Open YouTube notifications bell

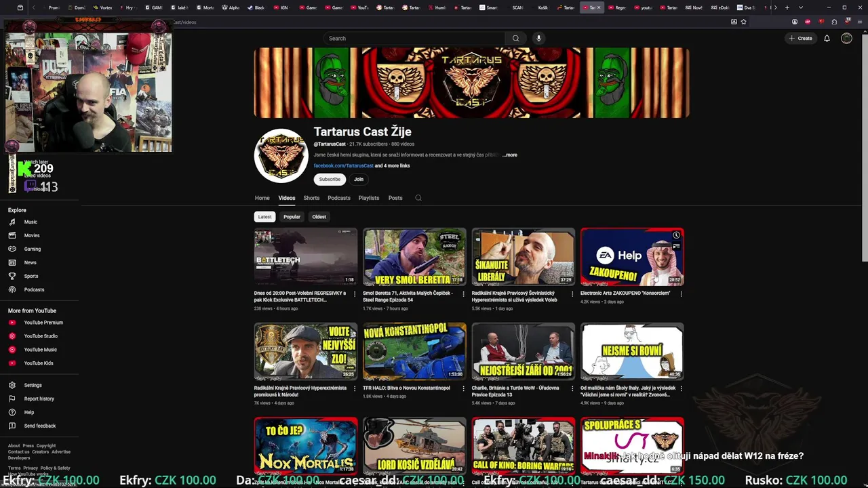pos(827,39)
